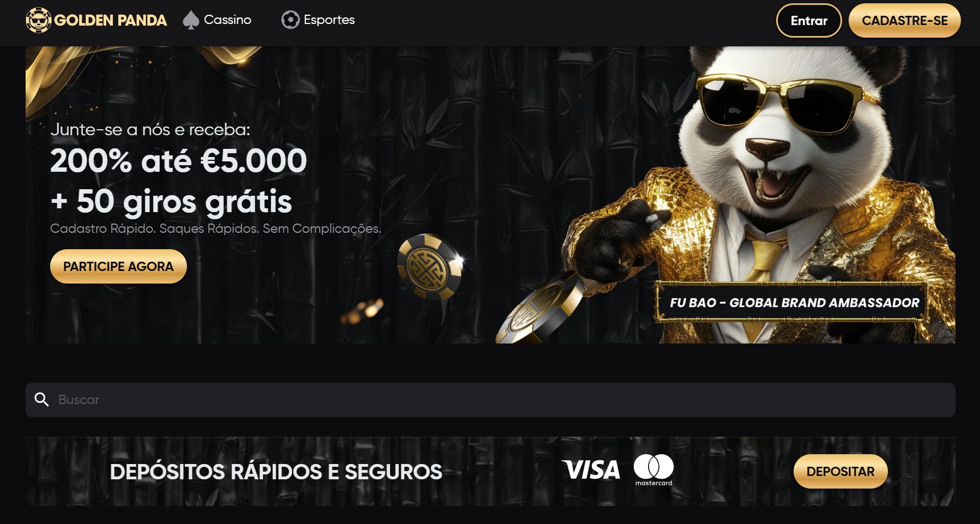Click the + 50 giros grátis offer text
This screenshot has height=524, width=980.
click(171, 202)
